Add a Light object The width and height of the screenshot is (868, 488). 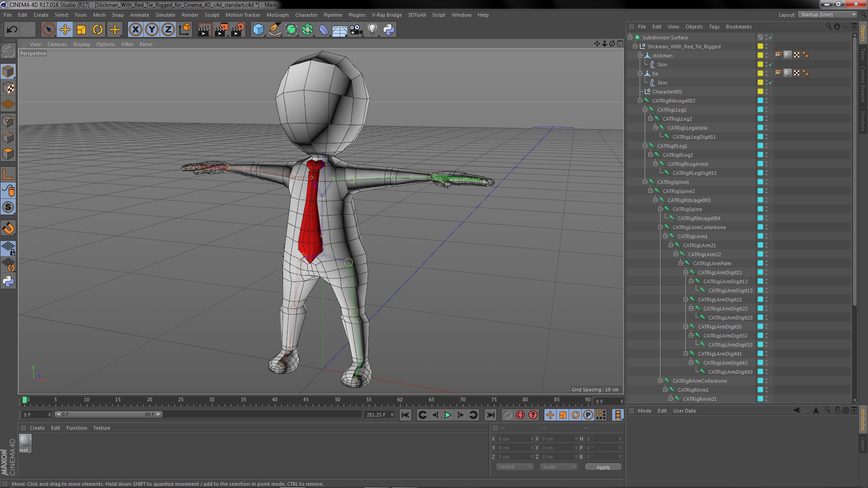[x=373, y=30]
